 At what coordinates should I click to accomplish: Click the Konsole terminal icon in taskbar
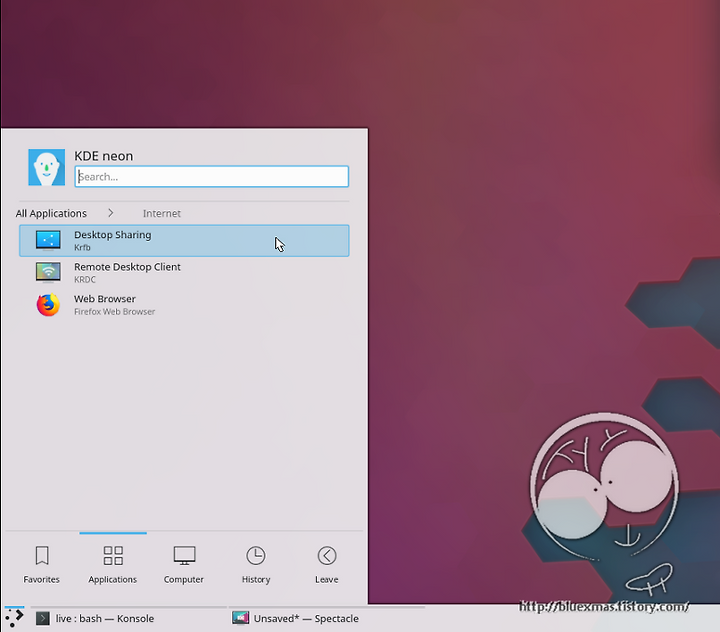coord(43,619)
